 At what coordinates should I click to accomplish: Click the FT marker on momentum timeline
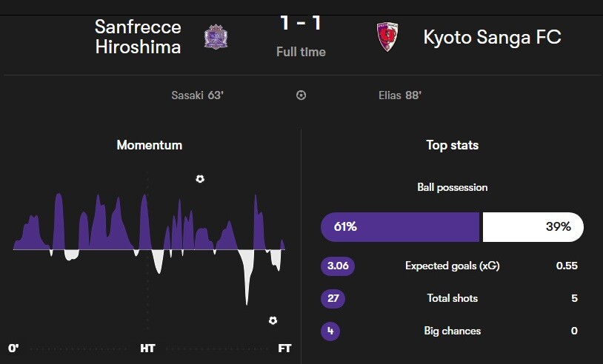coord(284,348)
